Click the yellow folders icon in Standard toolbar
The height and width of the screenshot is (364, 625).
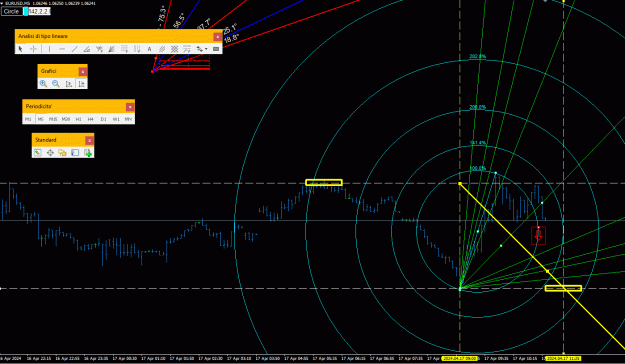pos(63,153)
